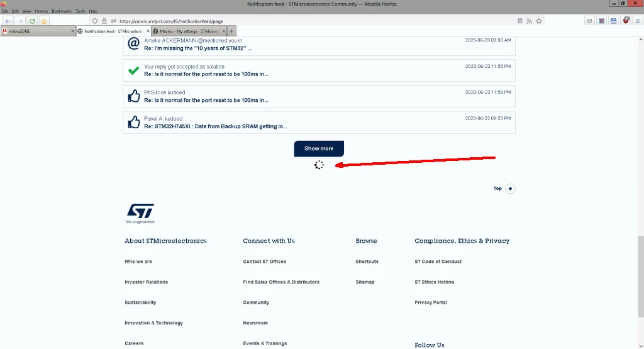
Task: Open ST Code of Conduct link
Action: coord(438,262)
